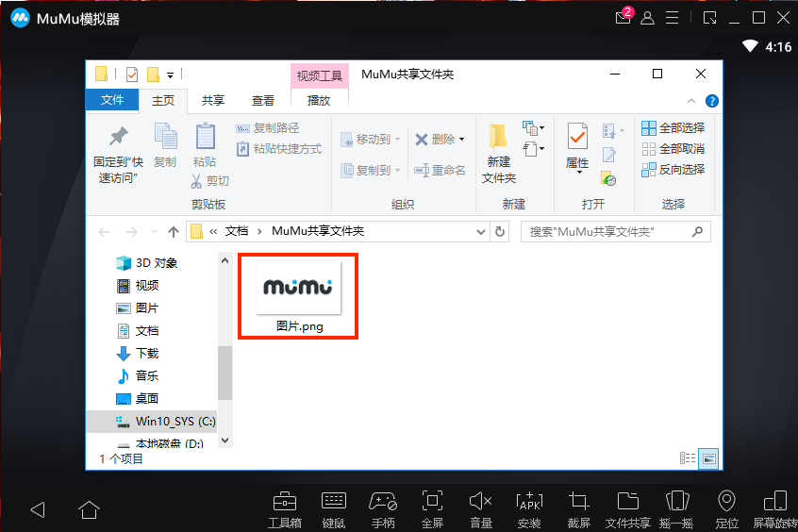Open the volume control (音量)

[480, 510]
